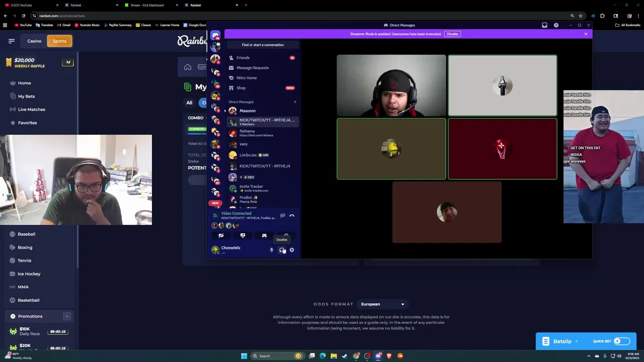Open the PayPal: Summary bookmark

coord(117,25)
